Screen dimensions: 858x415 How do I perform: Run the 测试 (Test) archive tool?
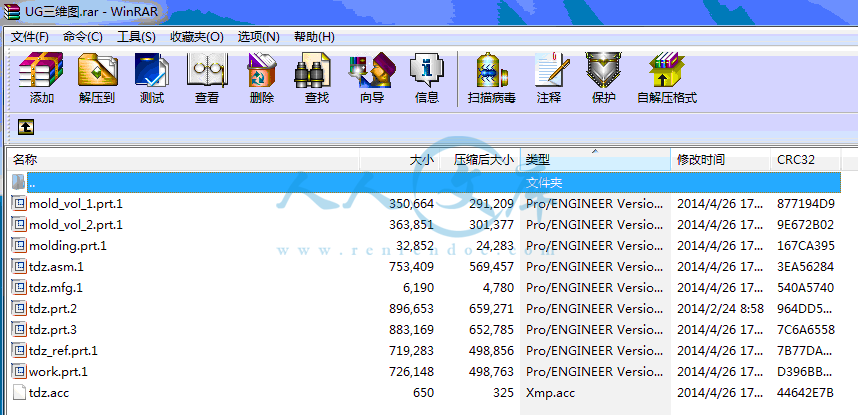pos(152,70)
